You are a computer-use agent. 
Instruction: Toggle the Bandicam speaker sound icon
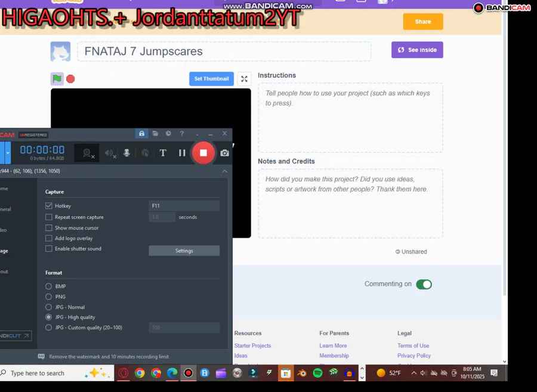110,153
